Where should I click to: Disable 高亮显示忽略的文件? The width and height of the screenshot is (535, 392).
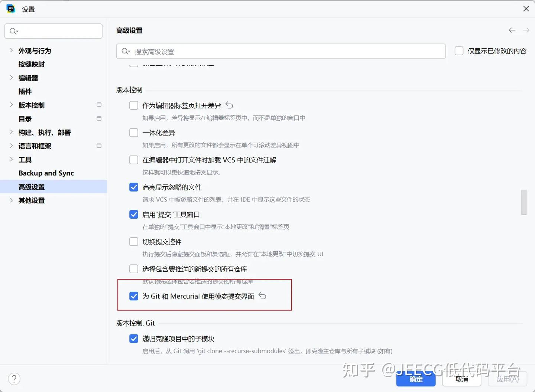tap(133, 187)
